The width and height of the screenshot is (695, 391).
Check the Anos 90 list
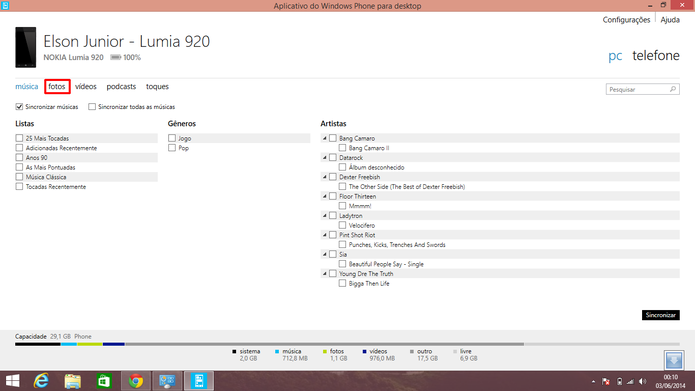click(x=19, y=157)
